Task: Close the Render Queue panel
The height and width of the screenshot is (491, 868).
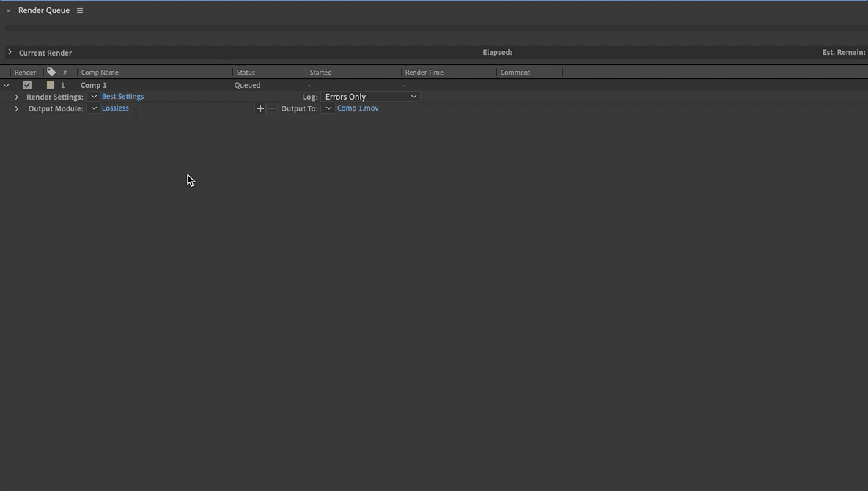Action: [x=8, y=10]
